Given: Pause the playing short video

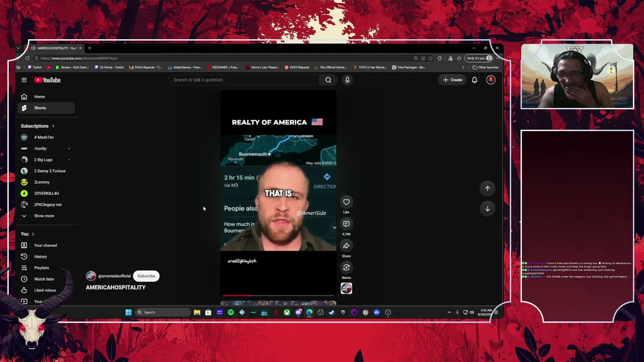Looking at the screenshot, I should [x=278, y=192].
